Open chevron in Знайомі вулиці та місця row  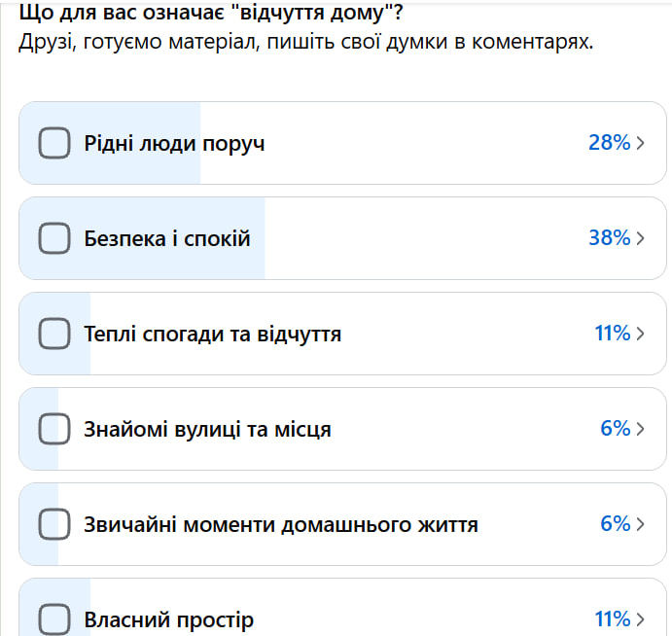[640, 429]
